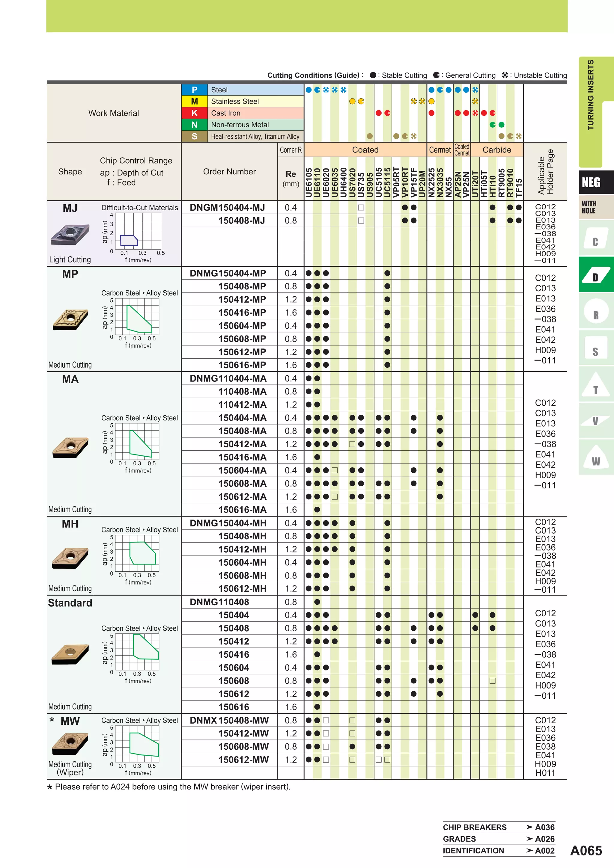
Task: Select the W shape side tab
Action: click(x=596, y=457)
